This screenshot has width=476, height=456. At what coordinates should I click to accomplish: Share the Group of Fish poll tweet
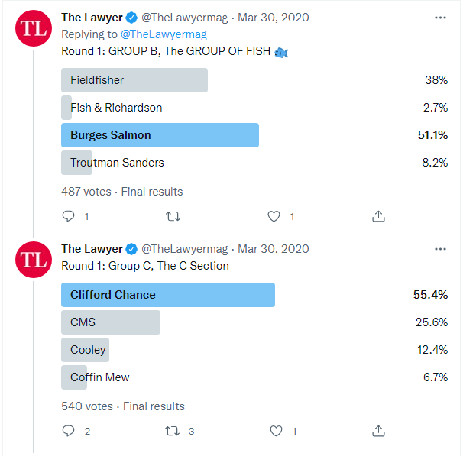click(378, 216)
